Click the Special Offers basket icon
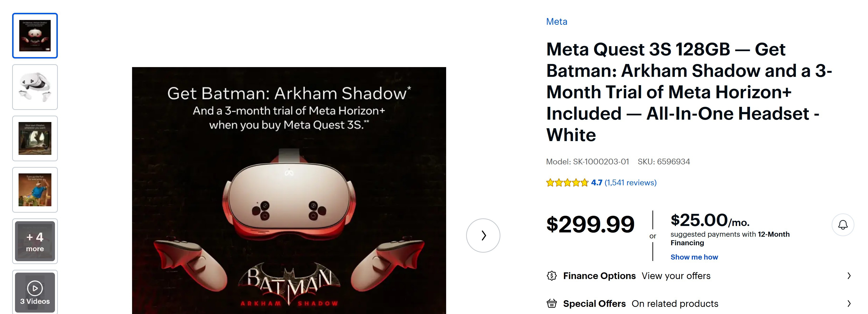 tap(552, 304)
